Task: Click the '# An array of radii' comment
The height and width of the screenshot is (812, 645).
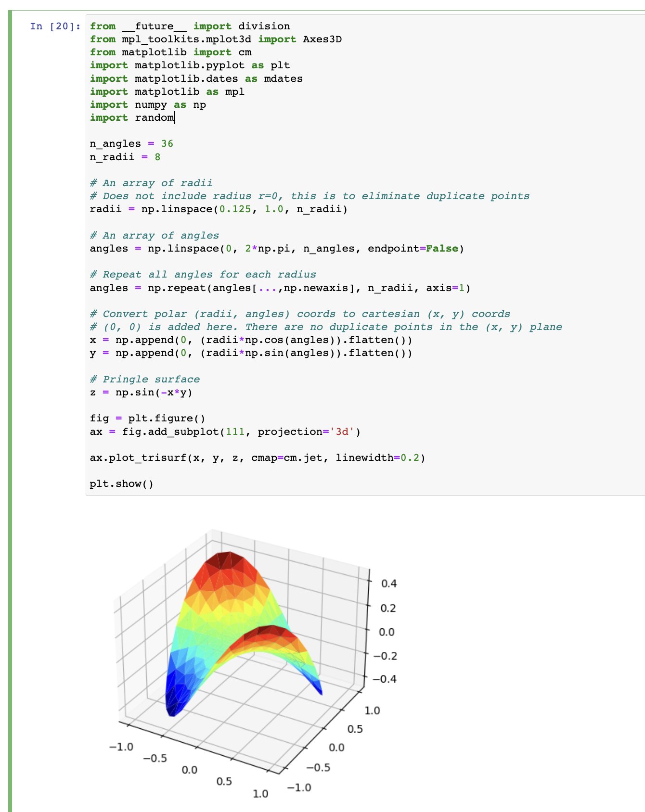Action: 151,183
